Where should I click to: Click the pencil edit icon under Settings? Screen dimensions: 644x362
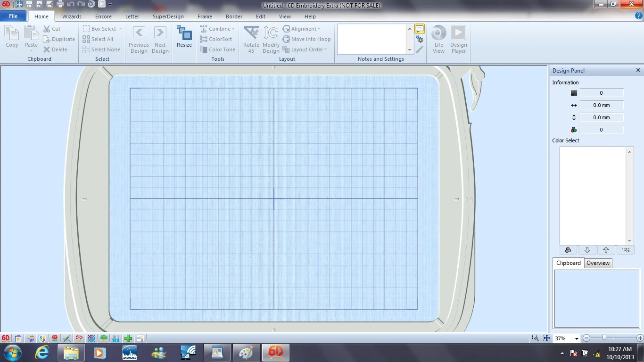(x=420, y=49)
